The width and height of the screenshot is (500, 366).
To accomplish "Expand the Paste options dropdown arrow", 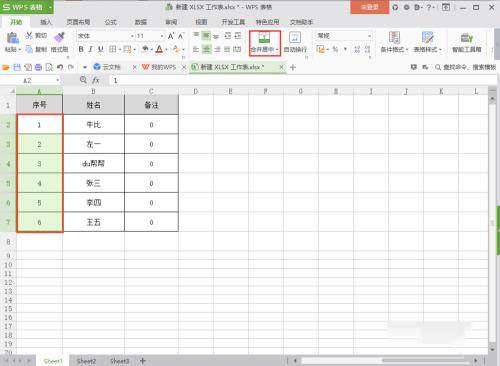I will click(20, 50).
